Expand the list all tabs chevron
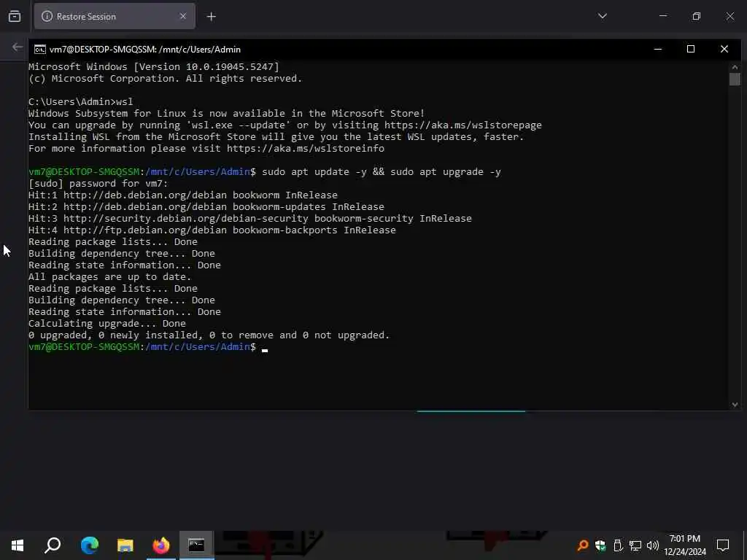747x560 pixels. click(603, 16)
